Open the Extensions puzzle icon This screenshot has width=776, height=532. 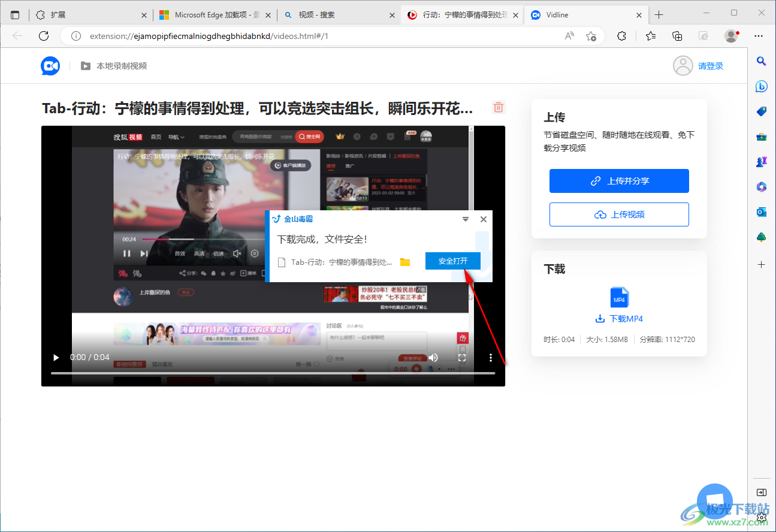(x=621, y=36)
